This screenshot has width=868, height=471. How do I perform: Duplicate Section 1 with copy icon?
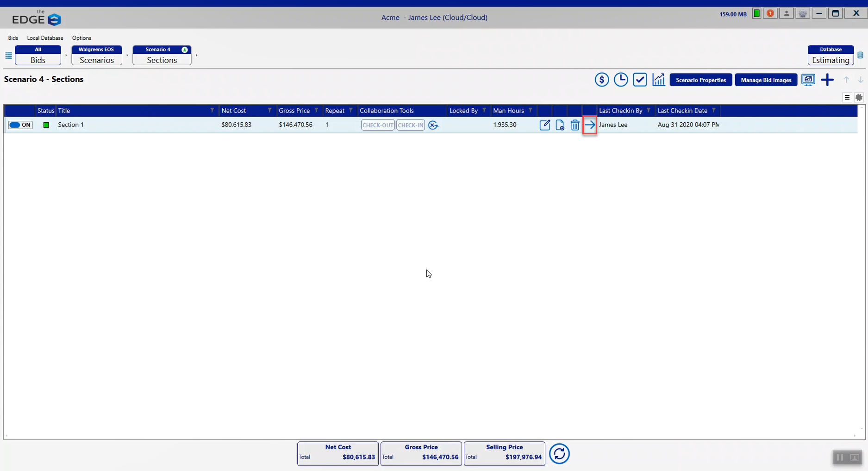click(x=560, y=125)
